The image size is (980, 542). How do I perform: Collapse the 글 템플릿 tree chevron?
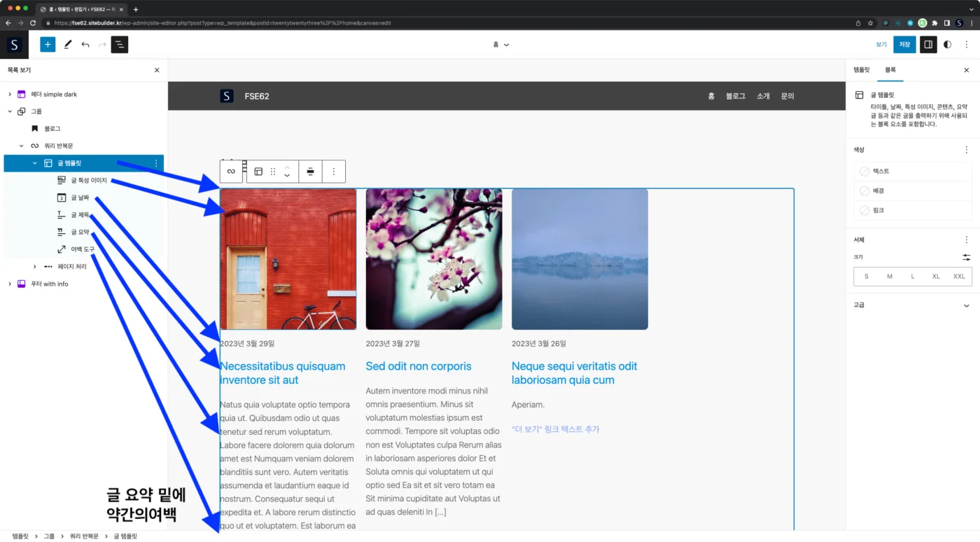(x=35, y=163)
